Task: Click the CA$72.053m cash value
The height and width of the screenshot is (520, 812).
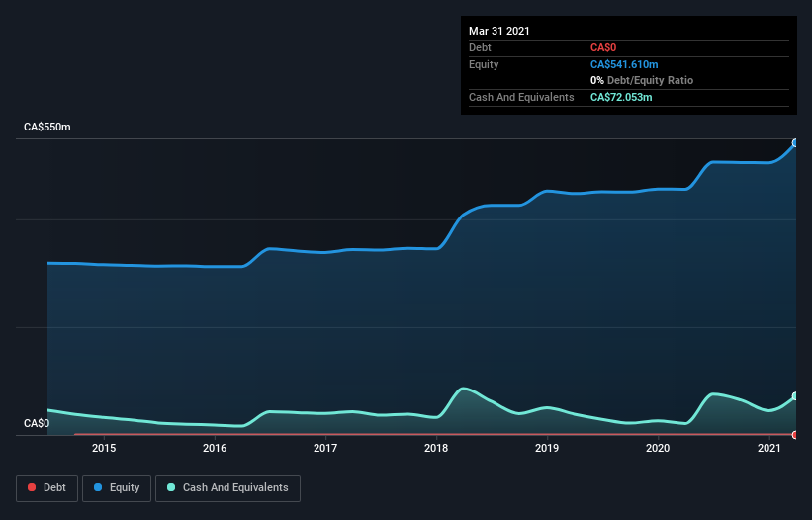Action: click(x=621, y=97)
